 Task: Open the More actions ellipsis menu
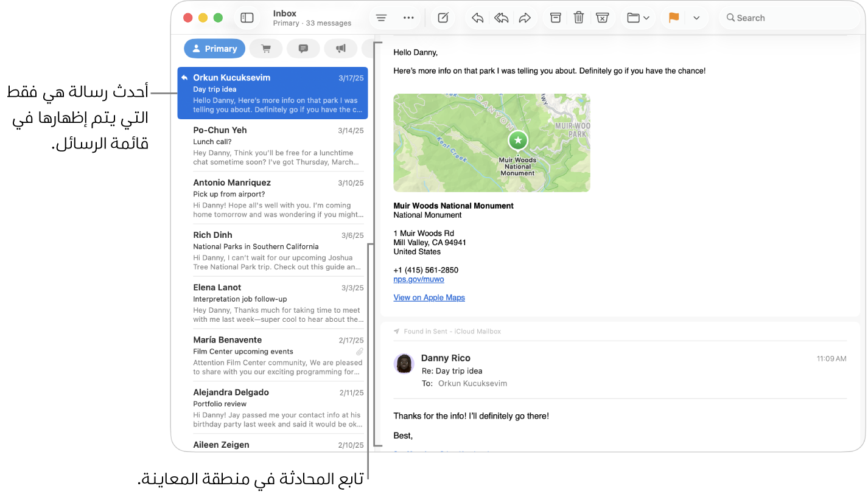409,18
